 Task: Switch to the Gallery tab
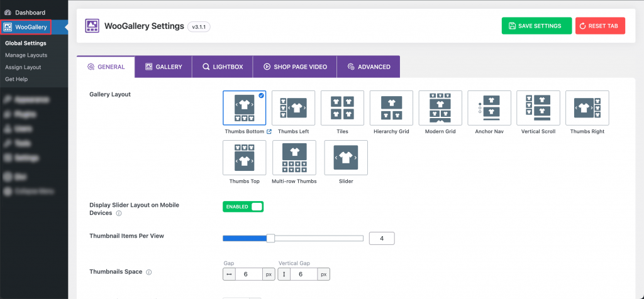[x=164, y=67]
